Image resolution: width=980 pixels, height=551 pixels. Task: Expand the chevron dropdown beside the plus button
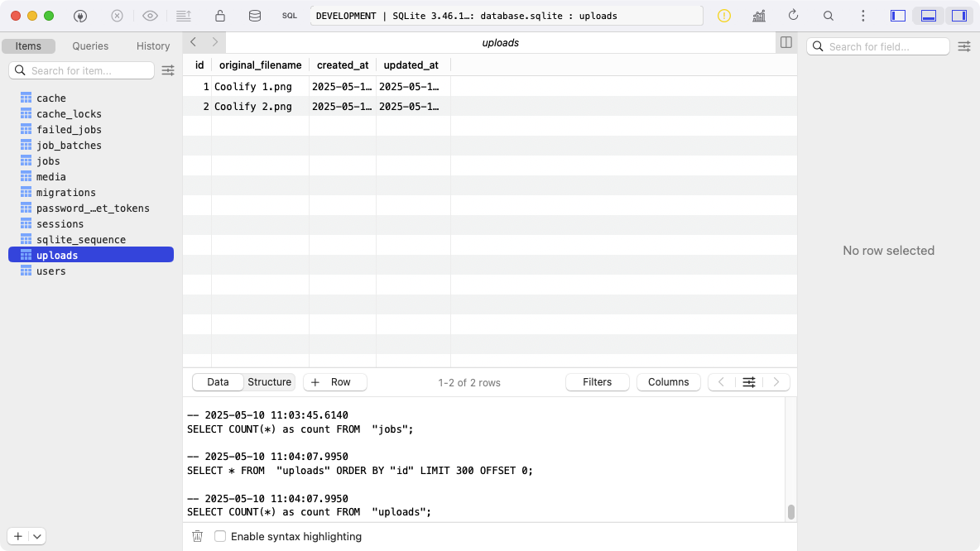tap(37, 536)
